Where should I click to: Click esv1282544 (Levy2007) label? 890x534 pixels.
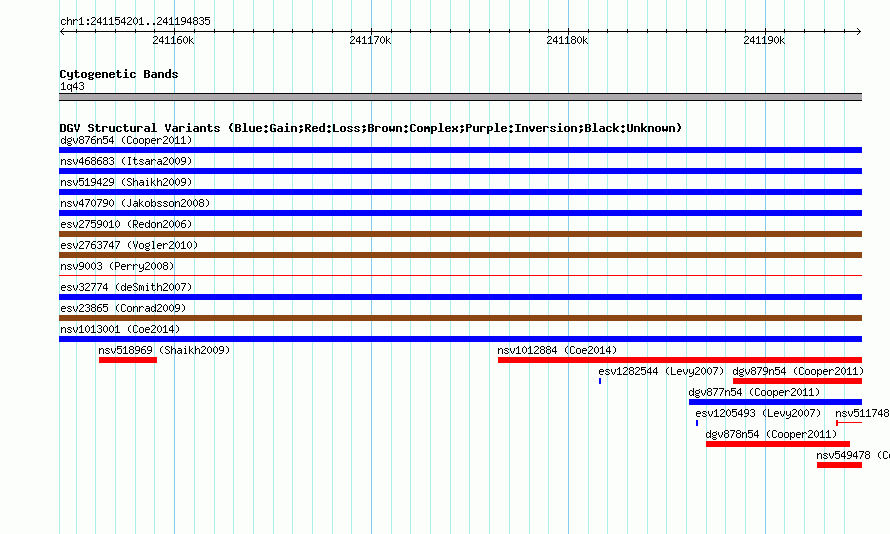coord(661,371)
